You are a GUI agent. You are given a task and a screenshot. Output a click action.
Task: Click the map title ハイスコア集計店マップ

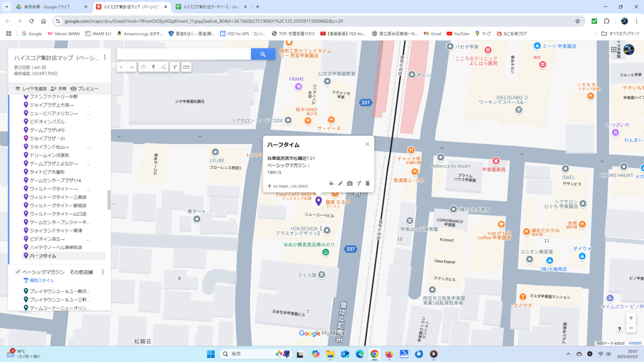pos(56,58)
